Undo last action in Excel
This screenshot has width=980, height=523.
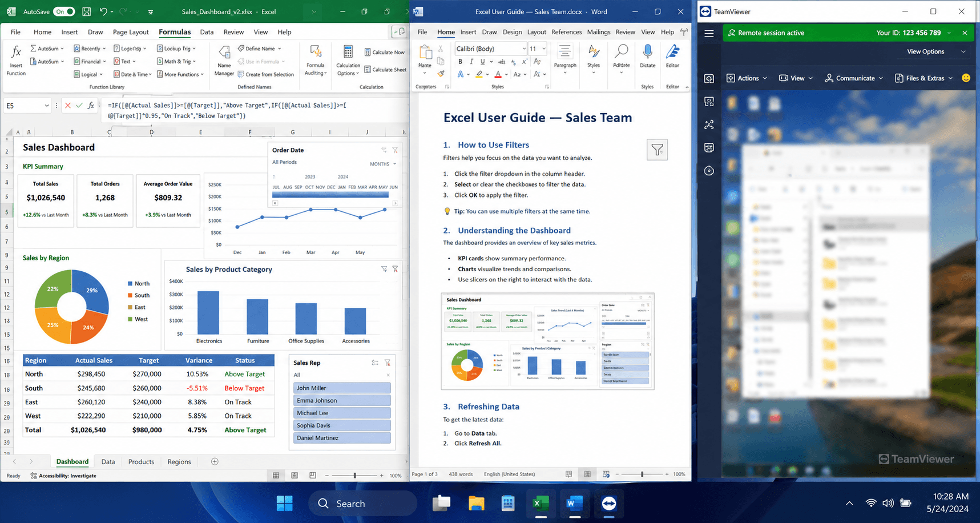pyautogui.click(x=103, y=11)
